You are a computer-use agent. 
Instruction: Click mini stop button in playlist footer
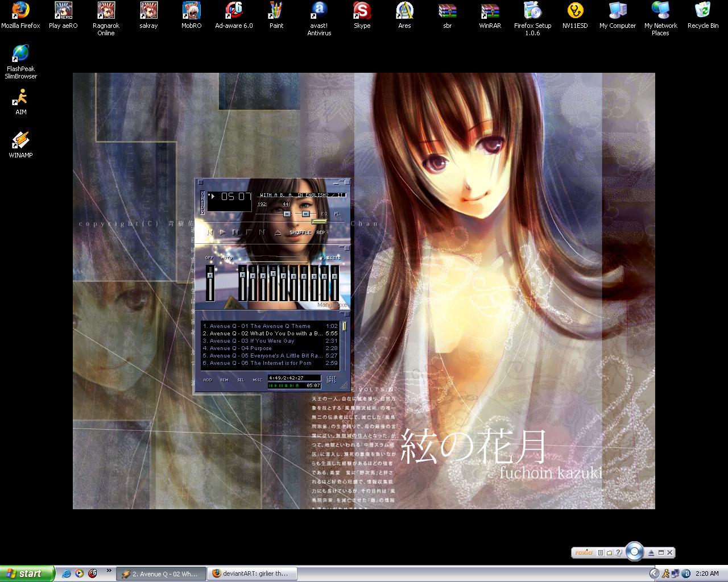point(286,385)
